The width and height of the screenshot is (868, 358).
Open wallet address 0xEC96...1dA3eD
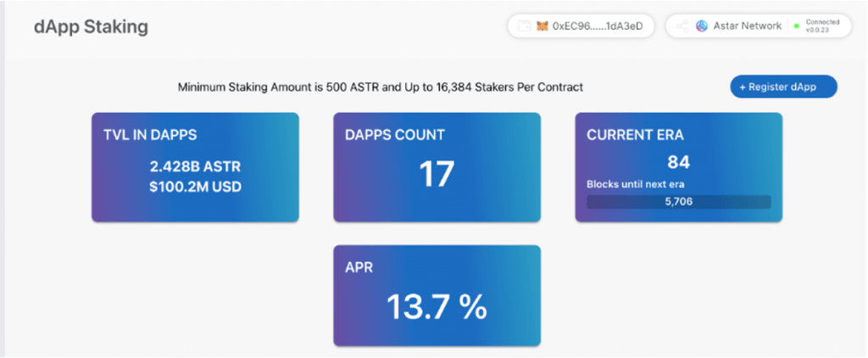coord(597,26)
